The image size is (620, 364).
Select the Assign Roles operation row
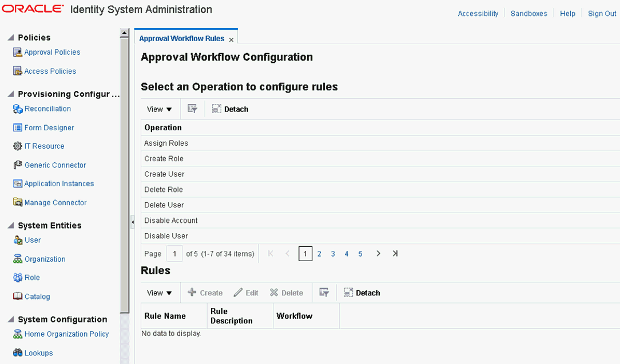click(380, 143)
